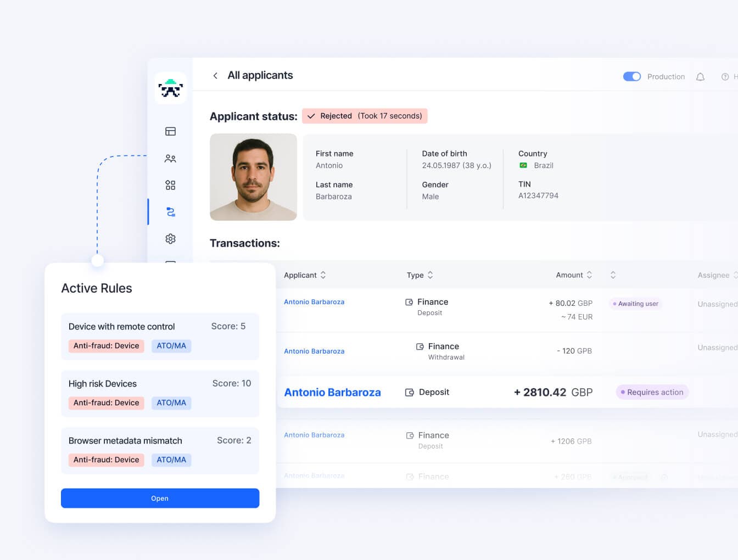Image resolution: width=738 pixels, height=560 pixels.
Task: Click the Sumsub logo icon in sidebar
Action: click(x=170, y=88)
